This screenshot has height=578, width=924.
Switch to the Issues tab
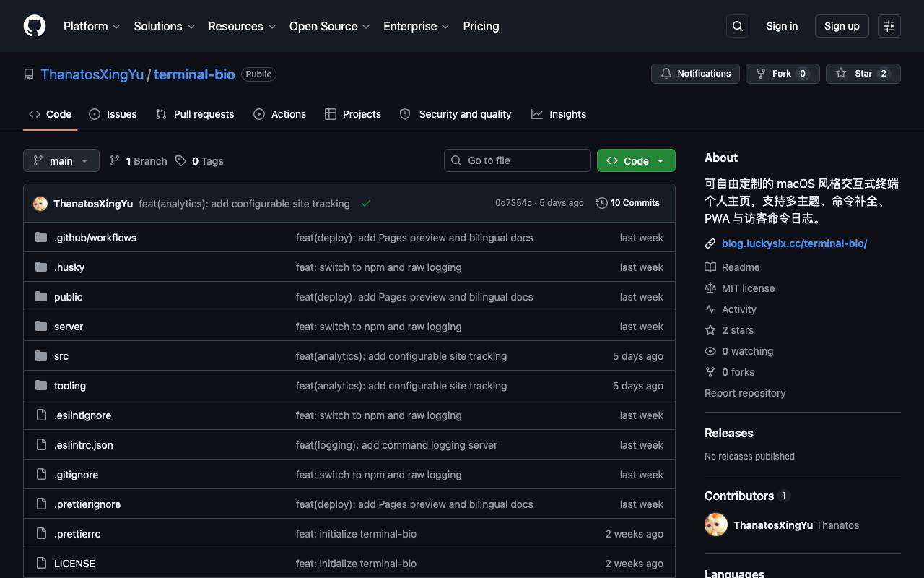[x=113, y=114]
